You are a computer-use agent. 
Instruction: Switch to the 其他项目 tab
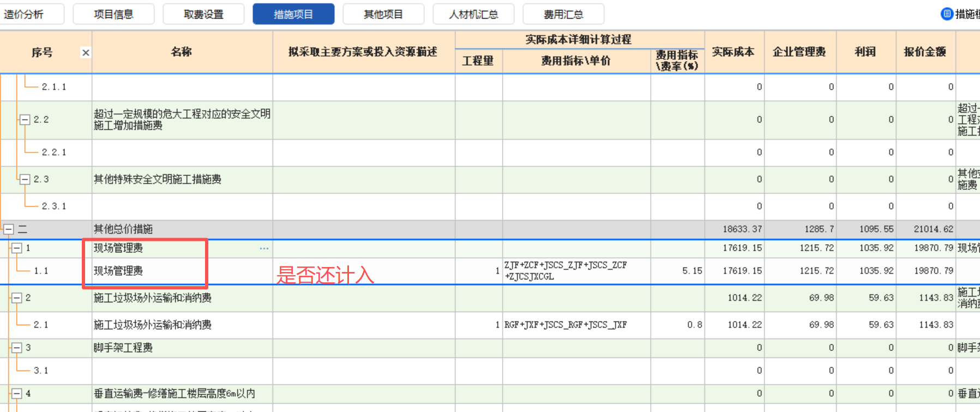point(383,14)
